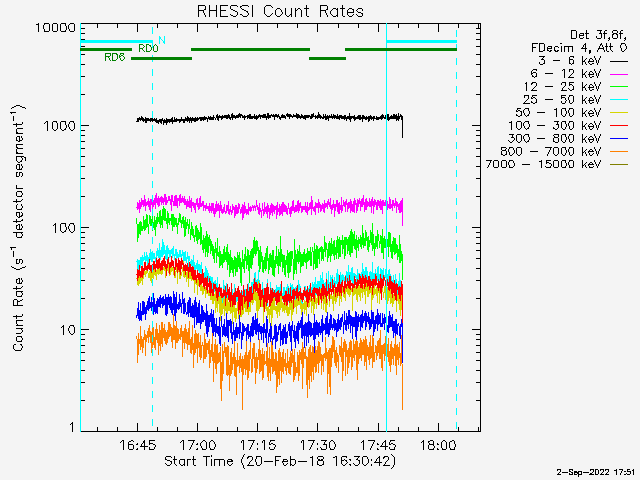This screenshot has height=480, width=640.
Task: Click the FDecim 4, Att 0 label
Action: pyautogui.click(x=579, y=48)
